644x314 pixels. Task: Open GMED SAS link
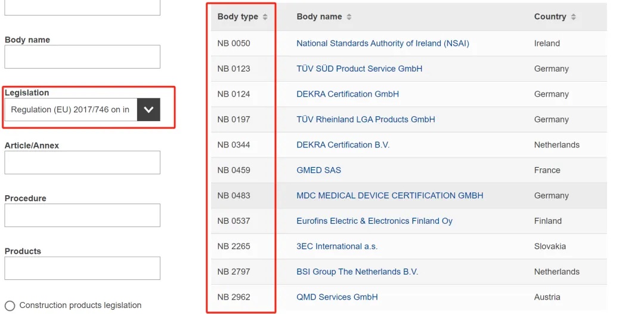[x=318, y=170]
